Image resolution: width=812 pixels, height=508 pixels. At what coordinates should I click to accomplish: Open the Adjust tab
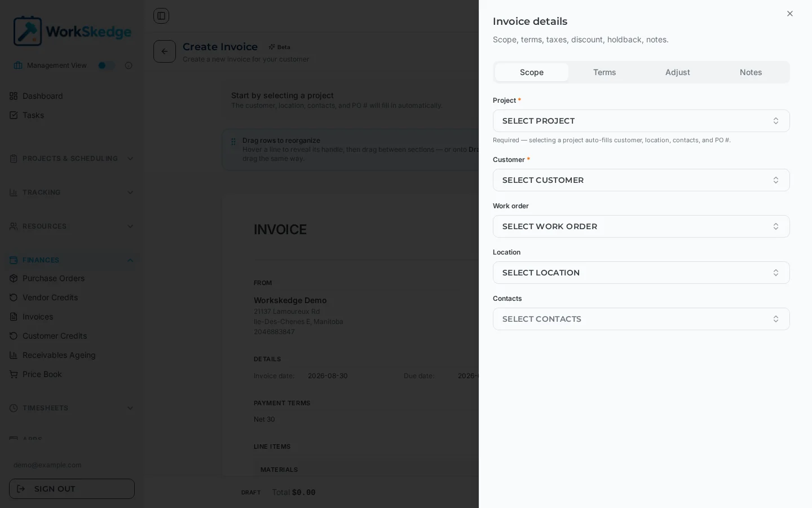tap(678, 72)
